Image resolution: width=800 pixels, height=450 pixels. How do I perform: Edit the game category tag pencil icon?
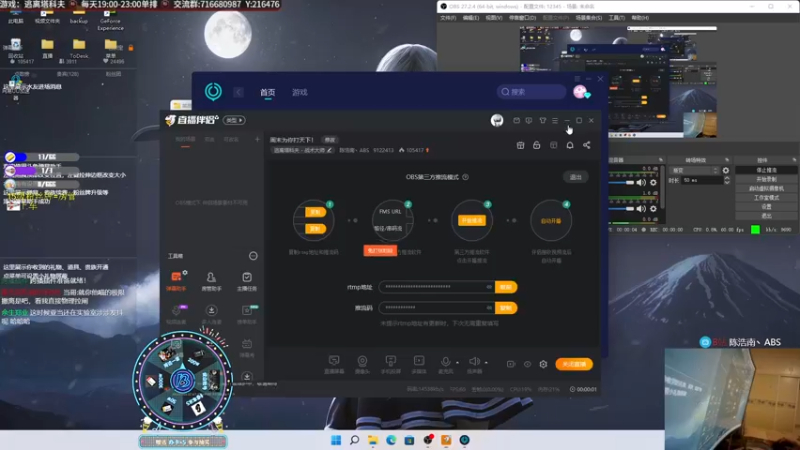pos(330,151)
